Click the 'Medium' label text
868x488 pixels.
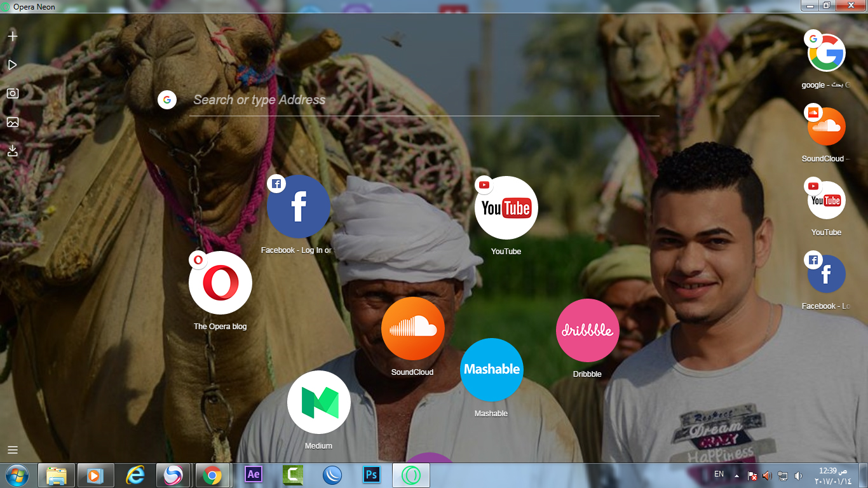tap(318, 446)
